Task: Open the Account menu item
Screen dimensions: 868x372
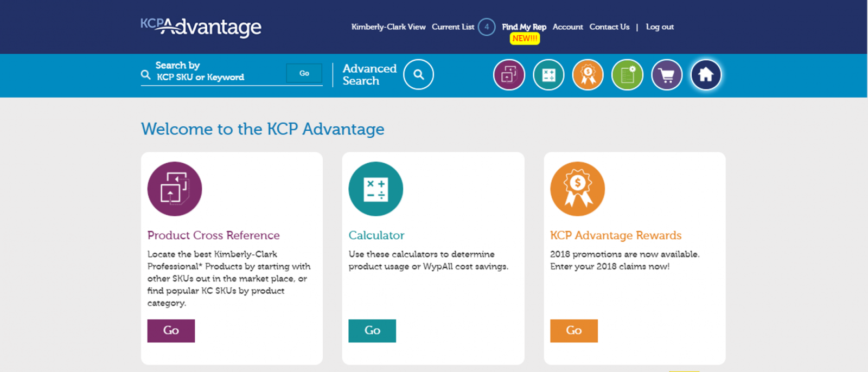Action: (x=567, y=27)
